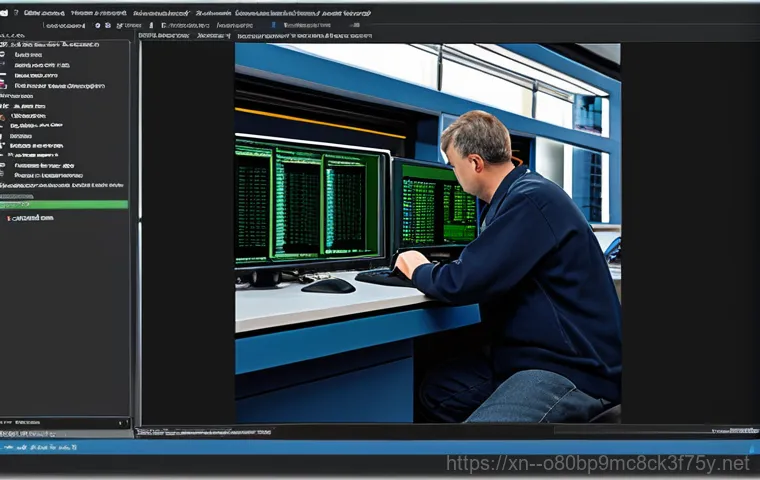The height and width of the screenshot is (480, 760).
Task: Click the application logo icon in the menu bar
Action: click(5, 12)
